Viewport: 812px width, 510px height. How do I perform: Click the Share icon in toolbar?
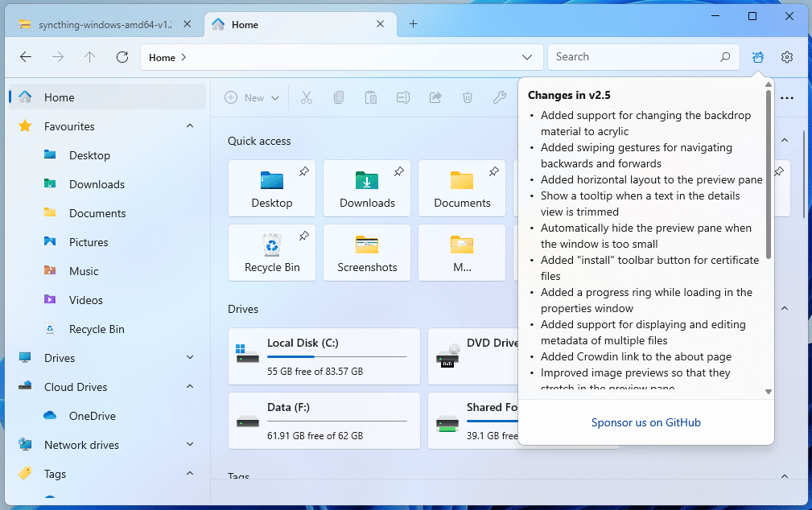click(x=435, y=97)
